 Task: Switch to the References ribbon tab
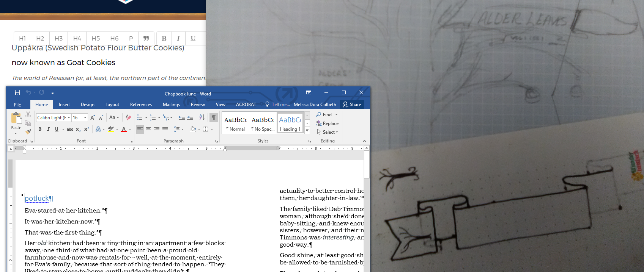coord(141,105)
